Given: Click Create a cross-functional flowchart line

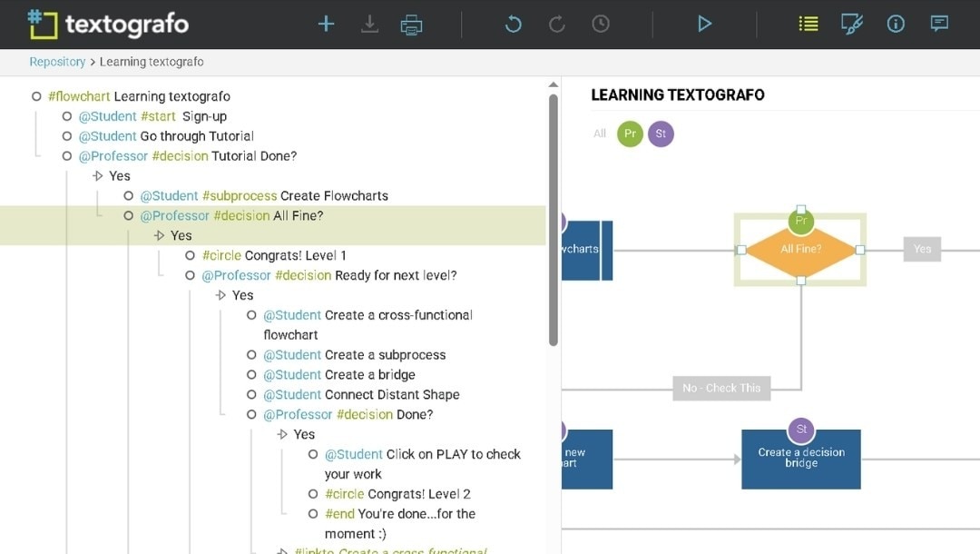Looking at the screenshot, I should coord(367,324).
